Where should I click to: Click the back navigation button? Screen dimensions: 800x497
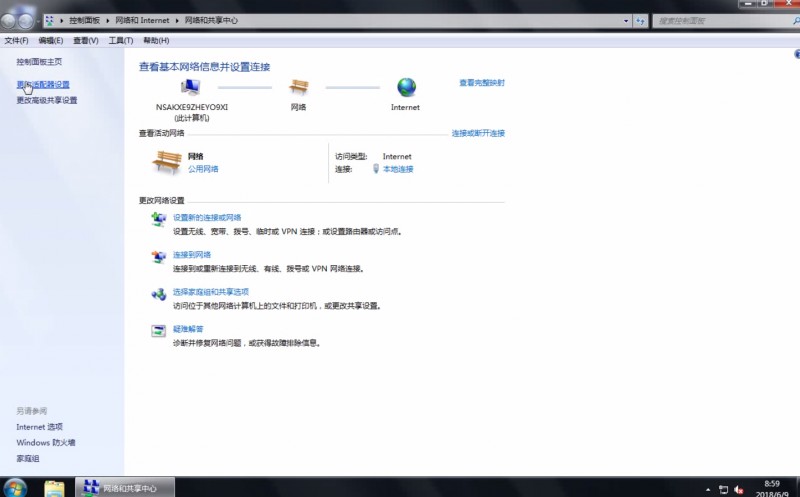pos(9,21)
